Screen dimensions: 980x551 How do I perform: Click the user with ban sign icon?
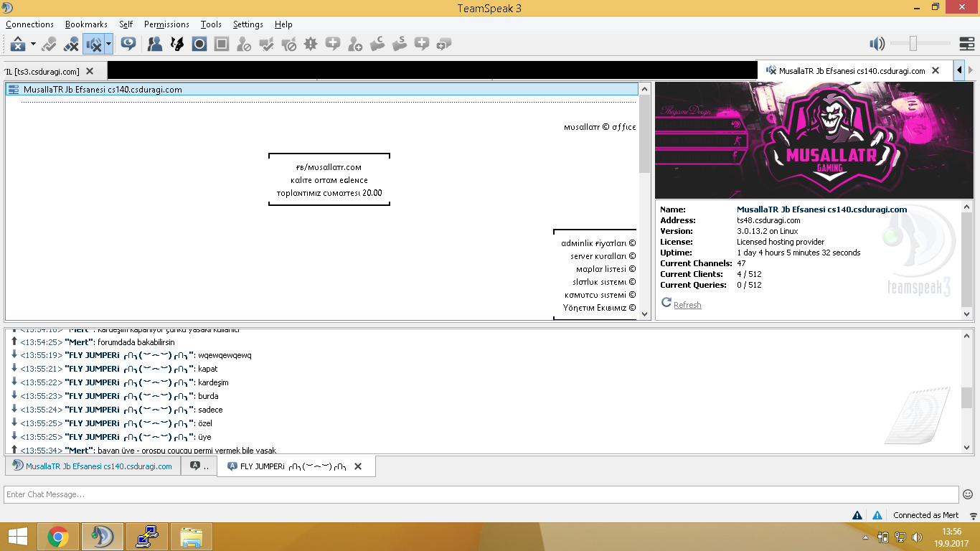[244, 44]
